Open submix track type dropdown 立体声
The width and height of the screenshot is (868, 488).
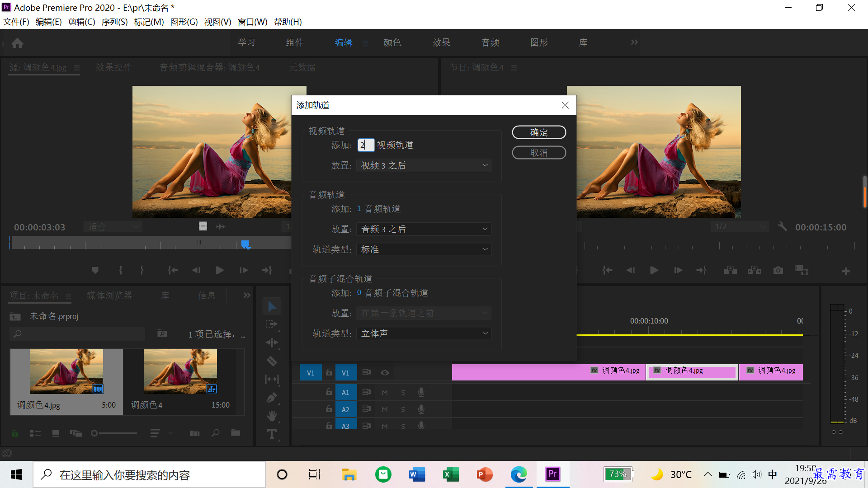pos(424,333)
